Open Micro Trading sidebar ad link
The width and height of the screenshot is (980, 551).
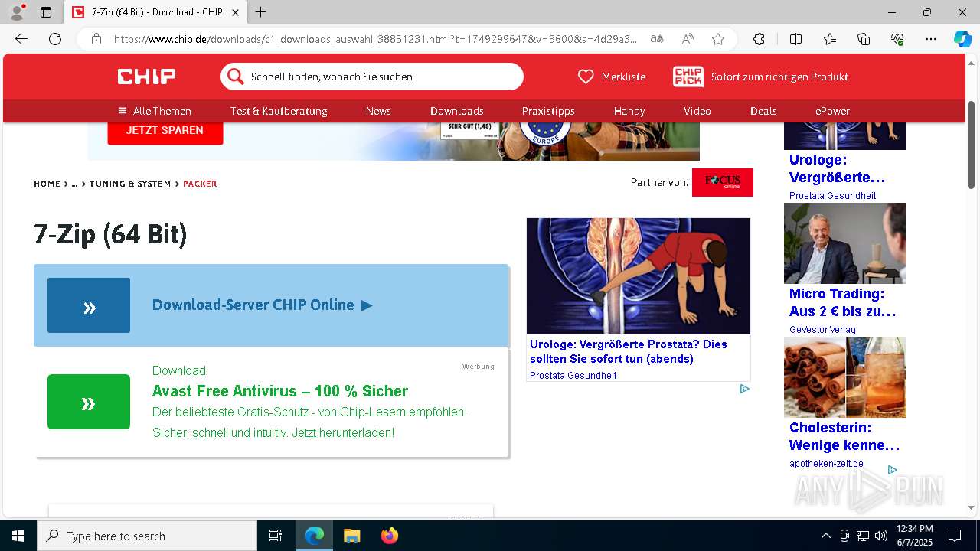tap(842, 302)
